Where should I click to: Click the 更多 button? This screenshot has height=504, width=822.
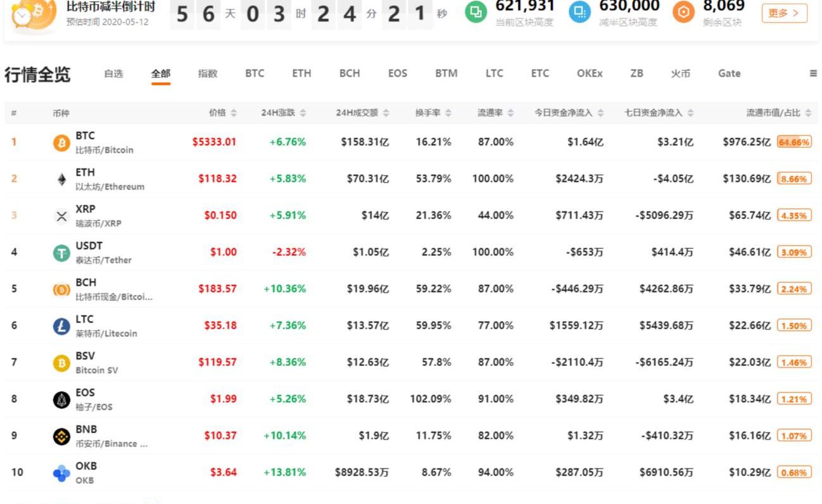coord(784,13)
